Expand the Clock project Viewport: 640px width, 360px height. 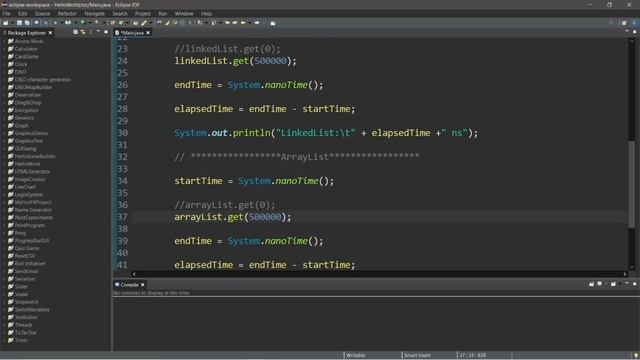pos(4,64)
